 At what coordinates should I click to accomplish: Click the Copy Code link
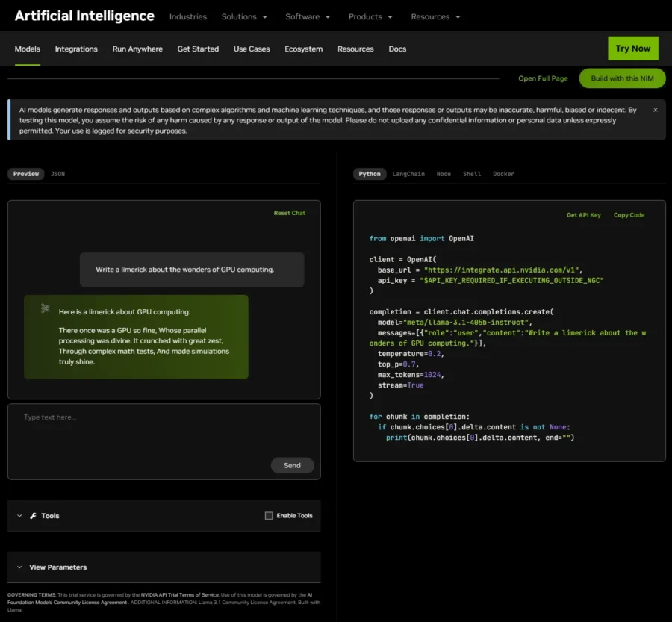(629, 215)
